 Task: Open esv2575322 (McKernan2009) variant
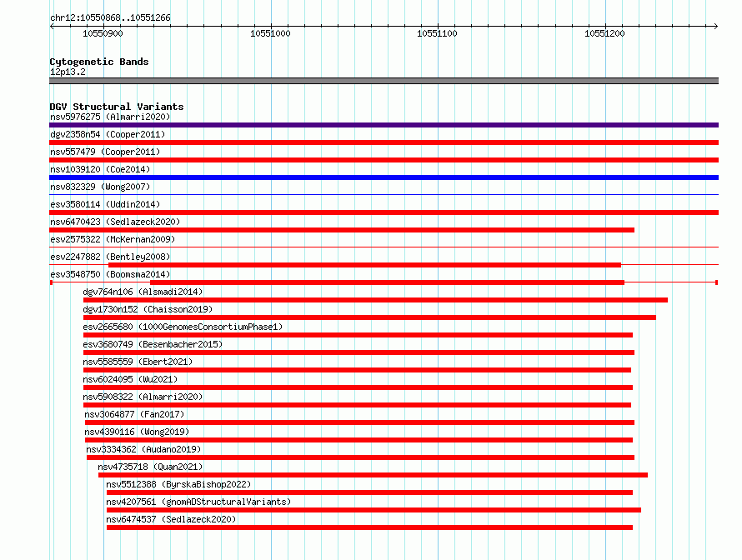[113, 239]
